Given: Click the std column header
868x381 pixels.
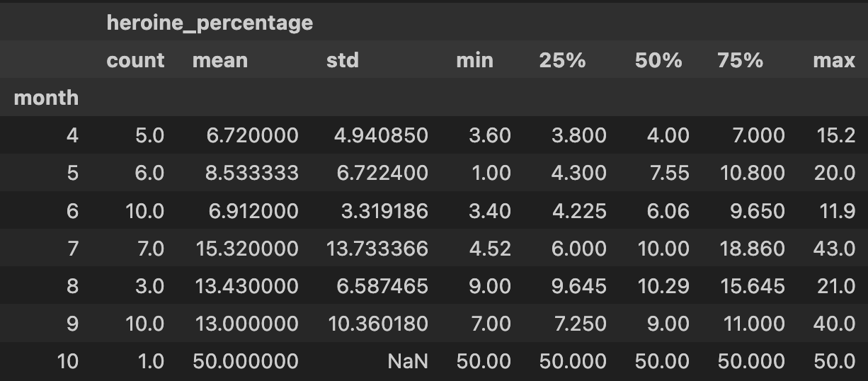Looking at the screenshot, I should 342,60.
